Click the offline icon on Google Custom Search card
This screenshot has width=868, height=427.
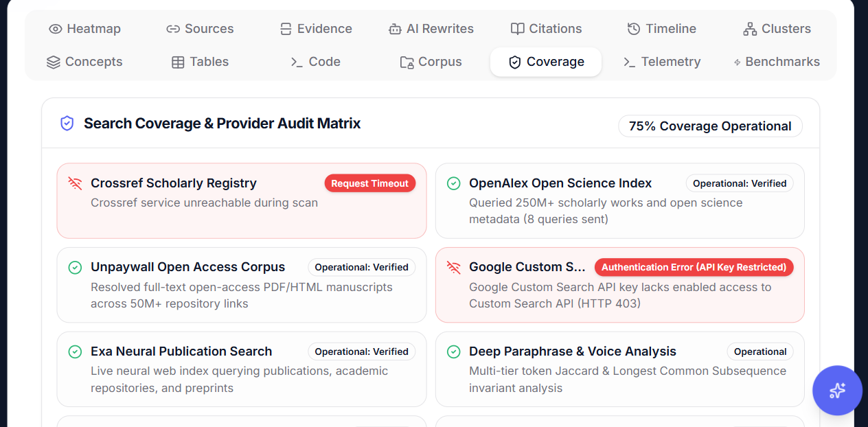click(453, 267)
